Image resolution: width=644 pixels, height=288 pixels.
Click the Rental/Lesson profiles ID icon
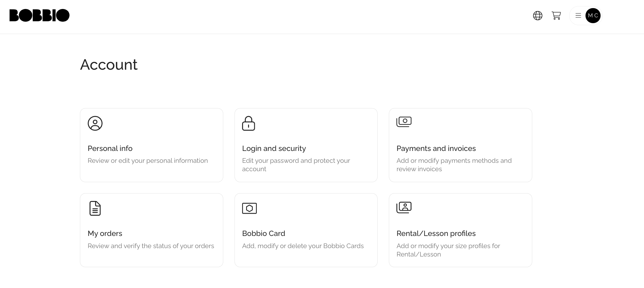click(x=404, y=207)
